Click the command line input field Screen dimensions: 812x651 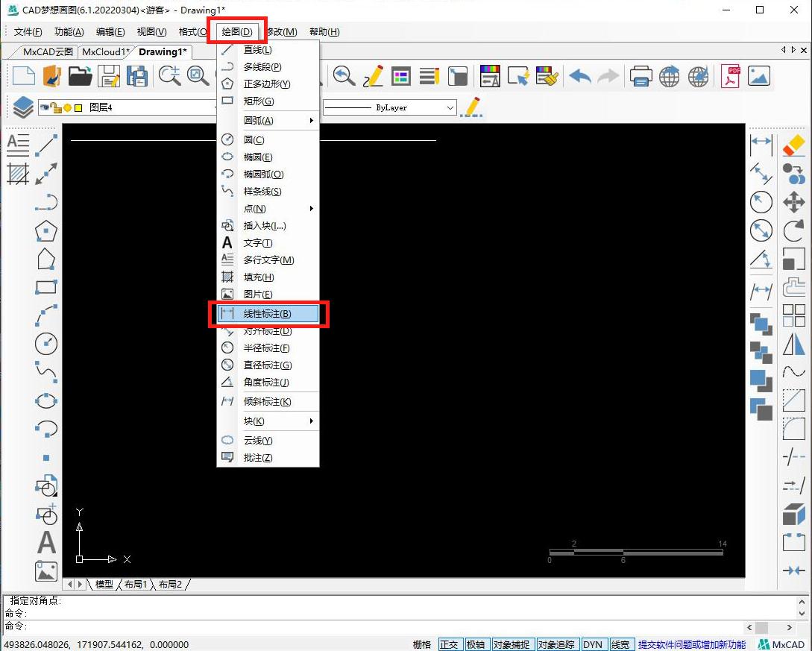pos(373,627)
